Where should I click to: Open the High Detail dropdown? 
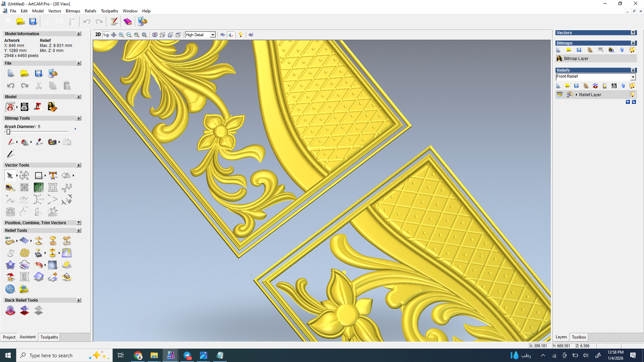click(x=213, y=35)
